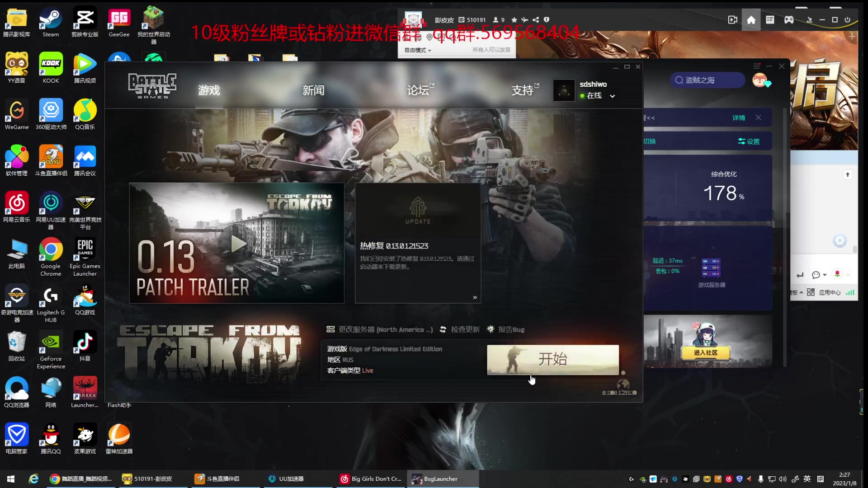Switch to the 斗鱼直播伴侣 taskbar item
Screen dimensions: 868x488
tap(226, 479)
